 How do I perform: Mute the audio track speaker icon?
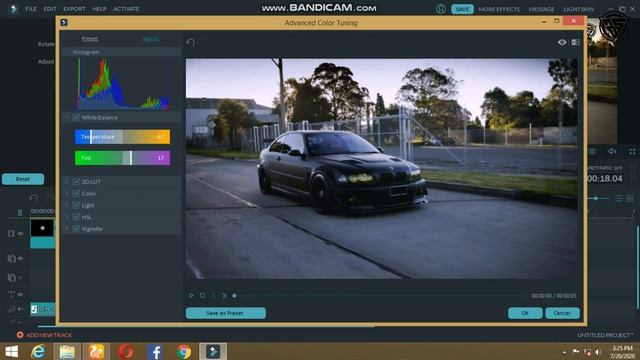tap(20, 309)
